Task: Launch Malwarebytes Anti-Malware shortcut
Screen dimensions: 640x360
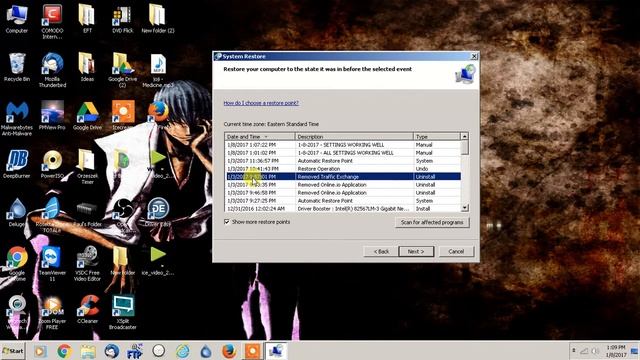Action: [17, 118]
